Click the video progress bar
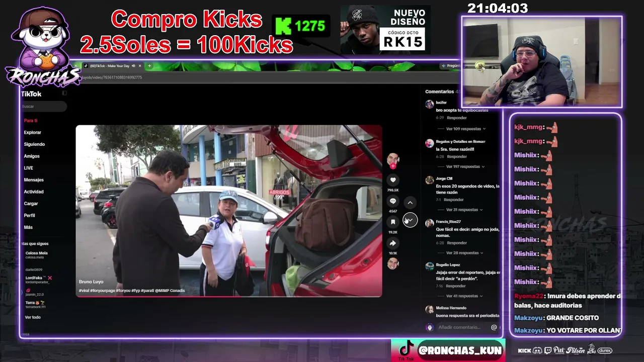Viewport: 644px width, 362px height. pyautogui.click(x=229, y=297)
